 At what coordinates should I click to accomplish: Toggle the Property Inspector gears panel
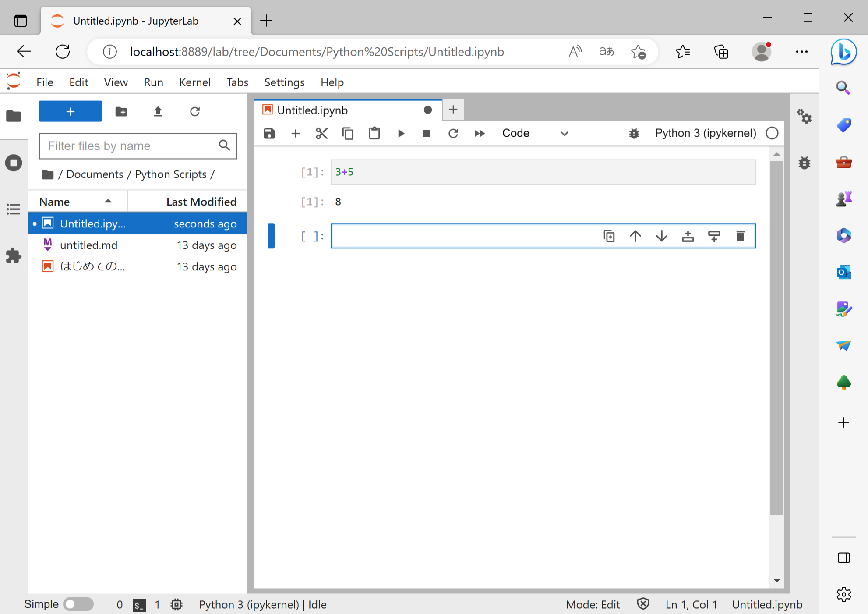804,116
